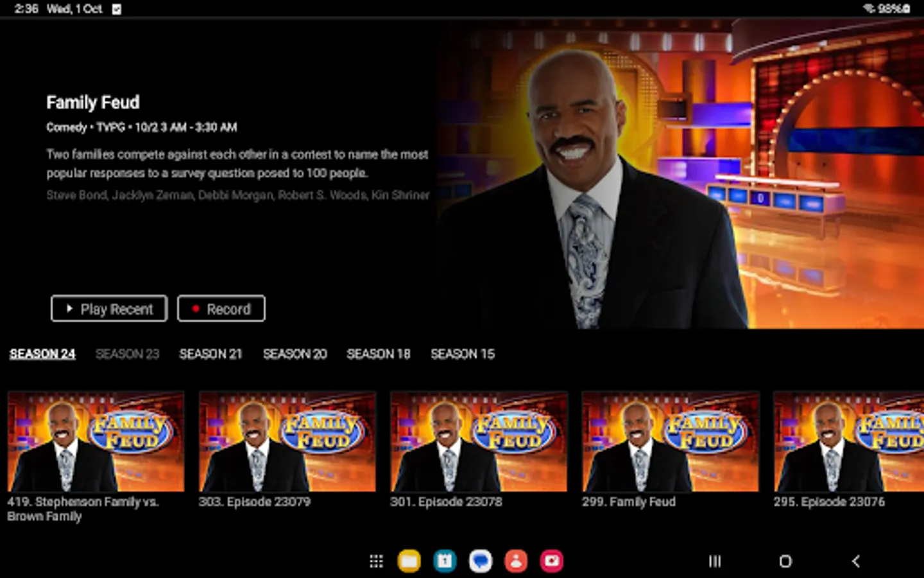Open episode 299 Family Feud thumbnail
The image size is (924, 578).
click(671, 442)
